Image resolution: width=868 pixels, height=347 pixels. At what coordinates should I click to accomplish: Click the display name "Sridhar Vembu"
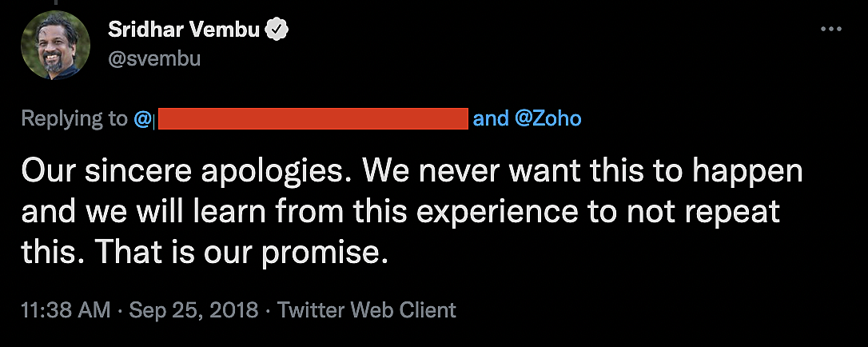pyautogui.click(x=185, y=30)
